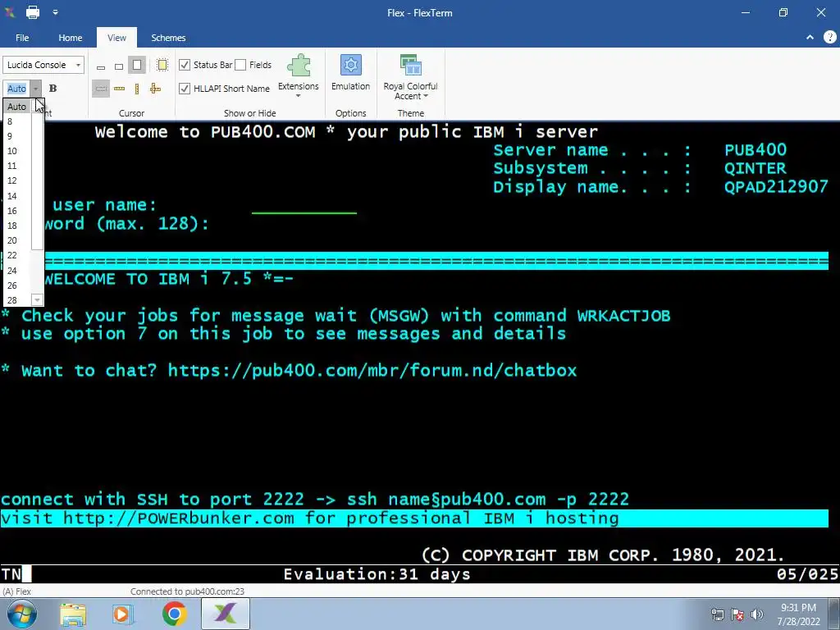Click the font size list scroll-down arrow

pyautogui.click(x=37, y=300)
